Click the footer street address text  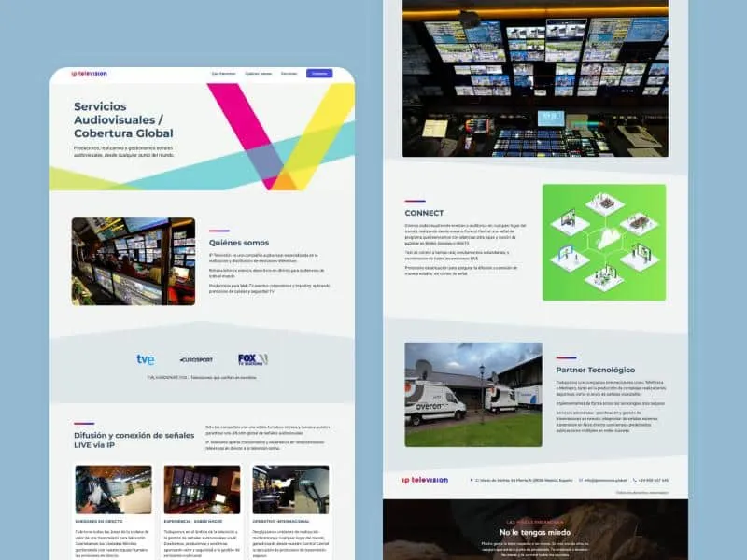(x=524, y=481)
